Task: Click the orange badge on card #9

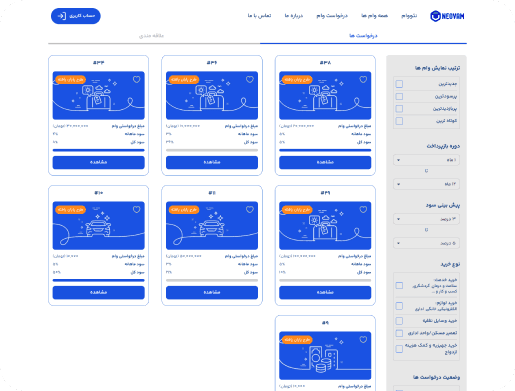Action: (297, 340)
